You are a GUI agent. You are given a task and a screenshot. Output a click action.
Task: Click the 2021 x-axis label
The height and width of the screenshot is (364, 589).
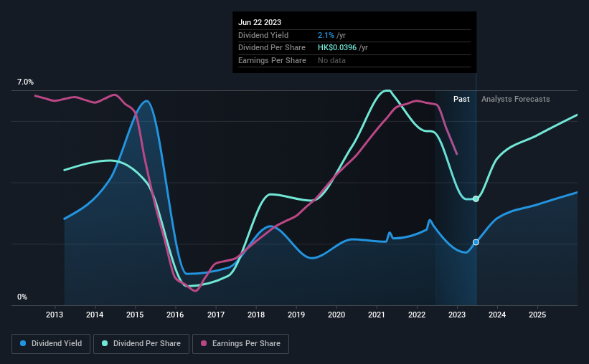[x=377, y=315]
